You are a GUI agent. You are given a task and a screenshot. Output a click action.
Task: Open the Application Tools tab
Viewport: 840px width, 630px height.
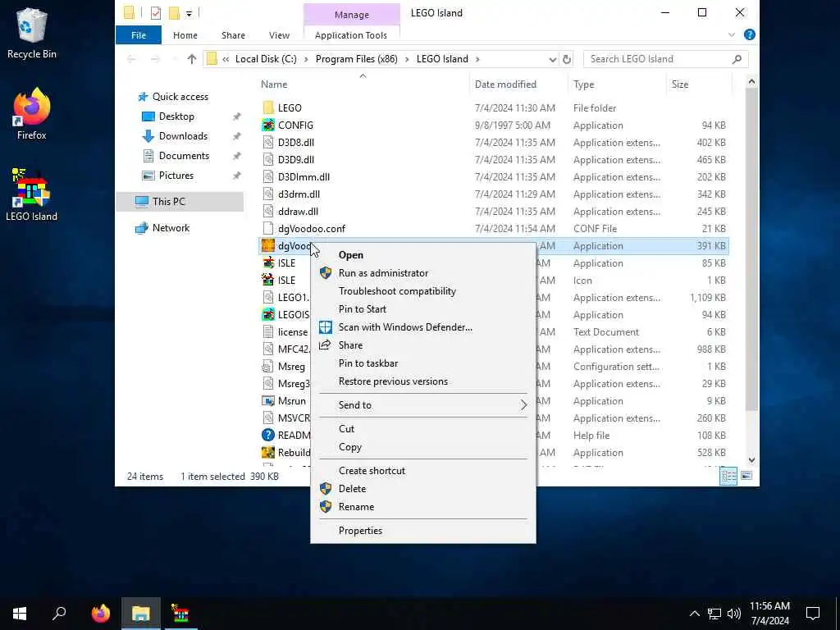pyautogui.click(x=351, y=34)
